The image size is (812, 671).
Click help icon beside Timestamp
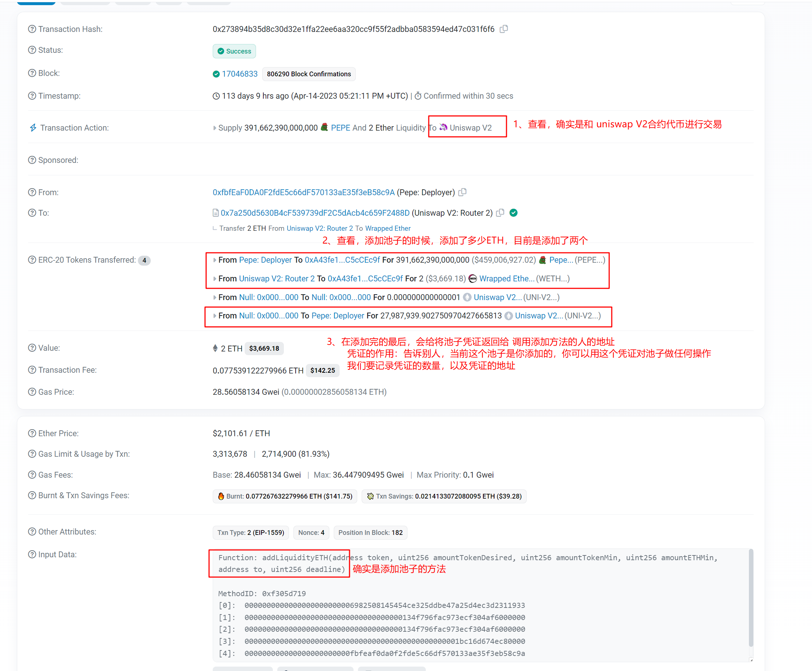(32, 95)
